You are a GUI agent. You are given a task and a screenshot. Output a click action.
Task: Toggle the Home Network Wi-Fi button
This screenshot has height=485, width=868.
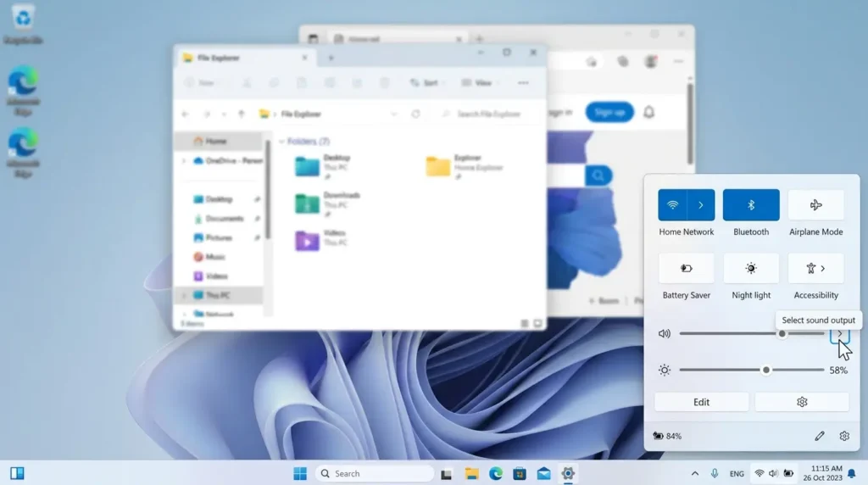click(672, 205)
